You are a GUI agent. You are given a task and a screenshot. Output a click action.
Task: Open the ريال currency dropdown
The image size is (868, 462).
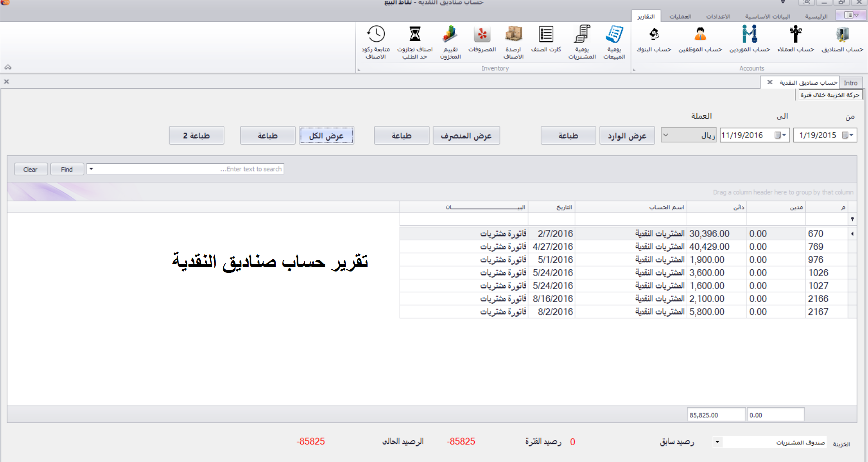(x=665, y=135)
